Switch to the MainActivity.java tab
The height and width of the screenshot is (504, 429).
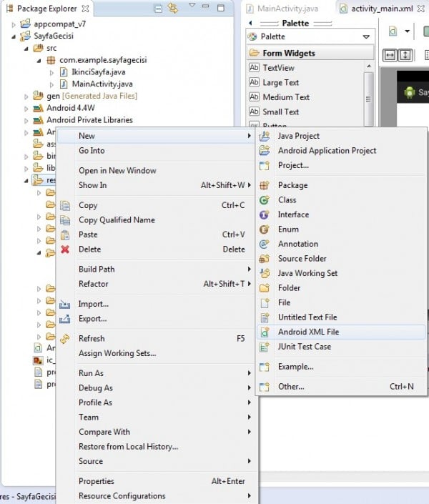pos(283,9)
